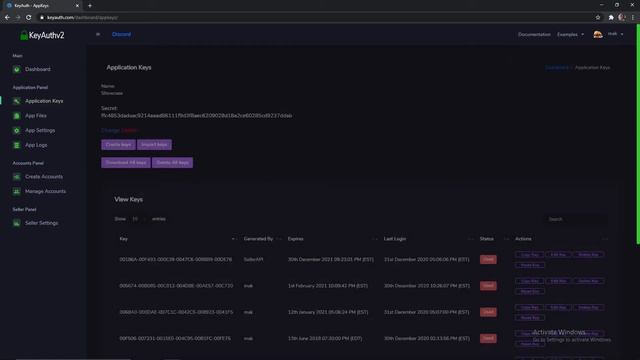This screenshot has height=360, width=640.
Task: Click the blue Change application link
Action: coord(110,130)
